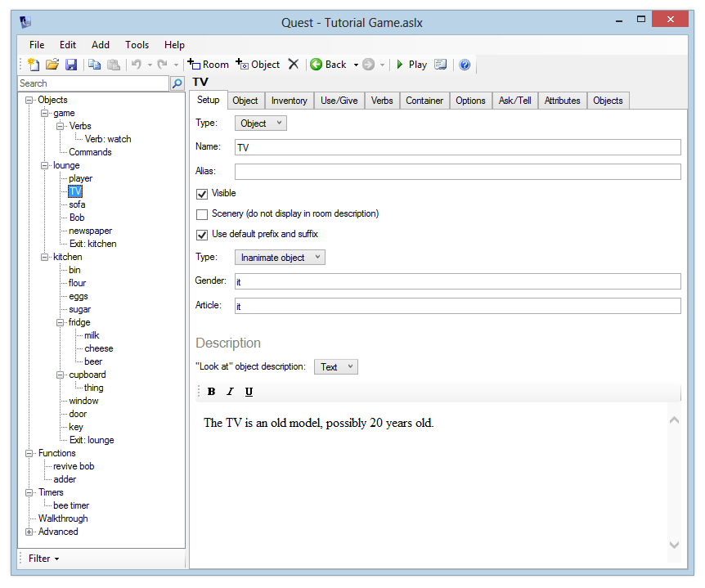Open the Filter dropdown
This screenshot has width=705, height=588.
pos(43,559)
